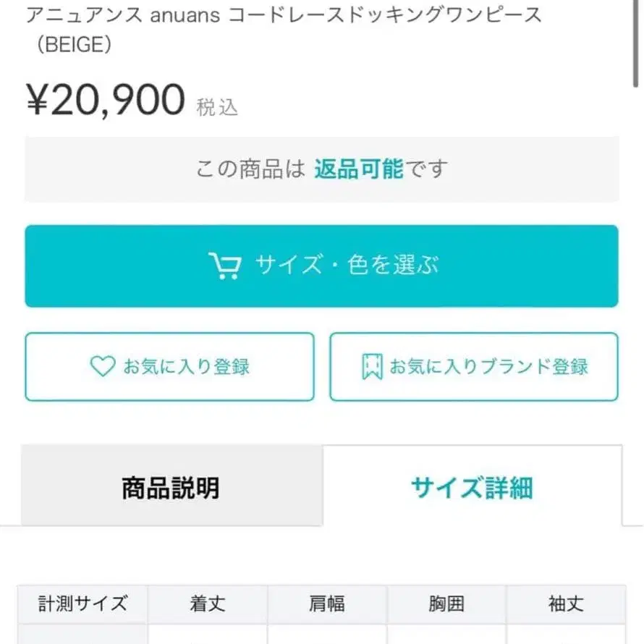Viewport: 644px width, 644px height.
Task: Click the bookmark icon for brand registration
Action: coord(372,366)
